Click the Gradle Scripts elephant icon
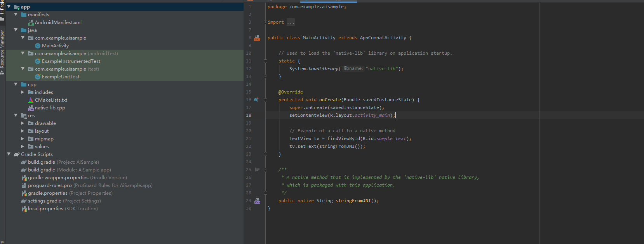The image size is (644, 244). [x=17, y=154]
